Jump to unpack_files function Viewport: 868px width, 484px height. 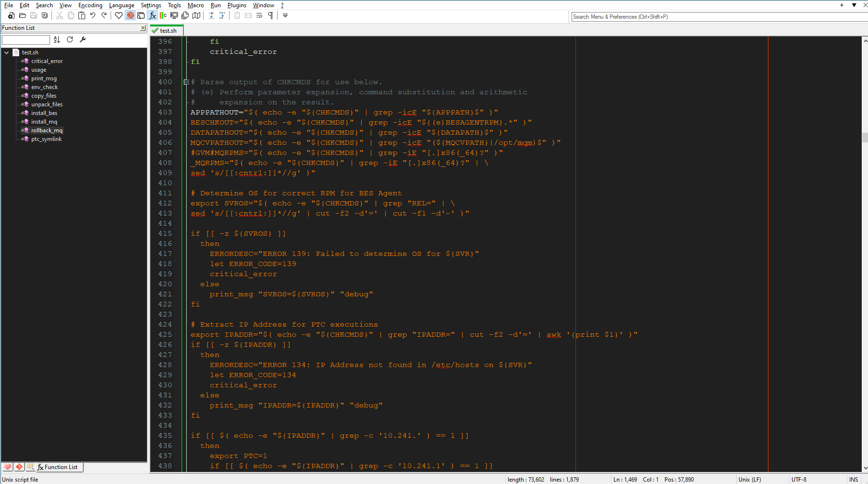pos(47,104)
